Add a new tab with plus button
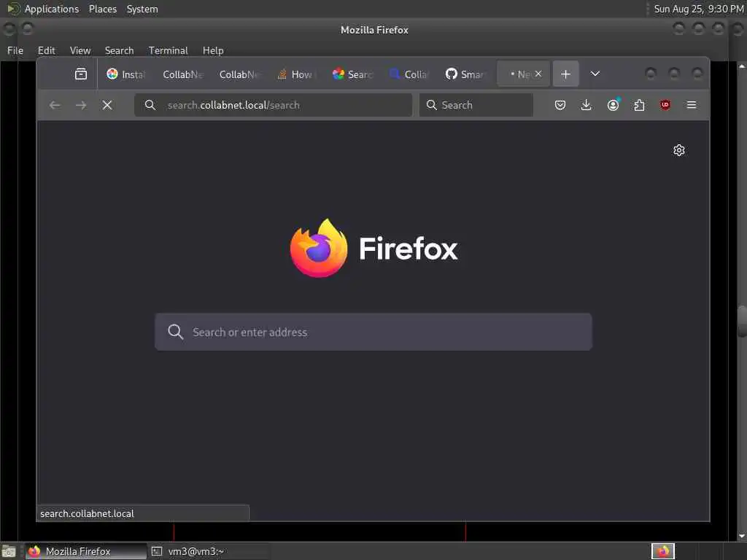The image size is (747, 560). tap(565, 74)
